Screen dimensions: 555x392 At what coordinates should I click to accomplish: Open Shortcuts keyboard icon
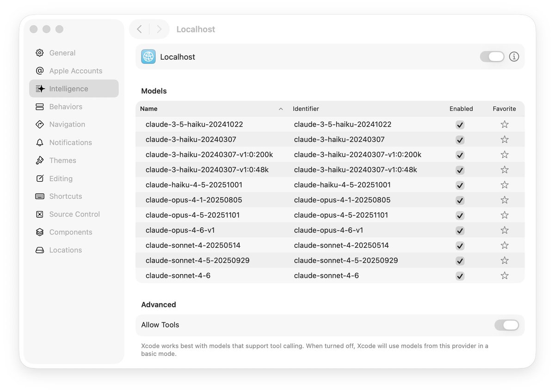[40, 196]
